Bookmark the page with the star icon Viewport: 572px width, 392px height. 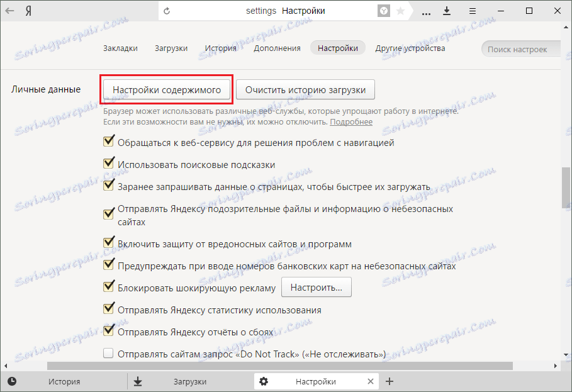point(400,11)
